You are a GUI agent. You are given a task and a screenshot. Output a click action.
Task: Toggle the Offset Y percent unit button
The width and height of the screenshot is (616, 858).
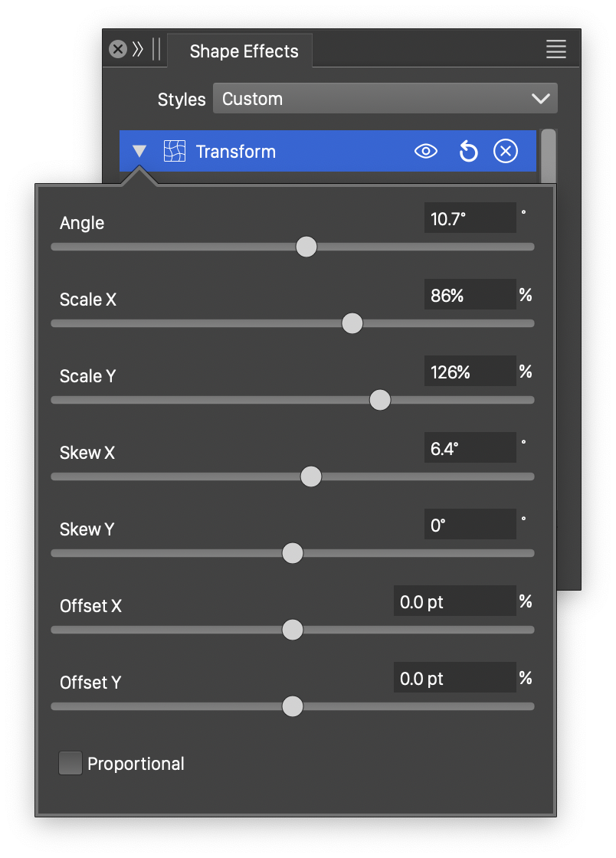(x=526, y=678)
